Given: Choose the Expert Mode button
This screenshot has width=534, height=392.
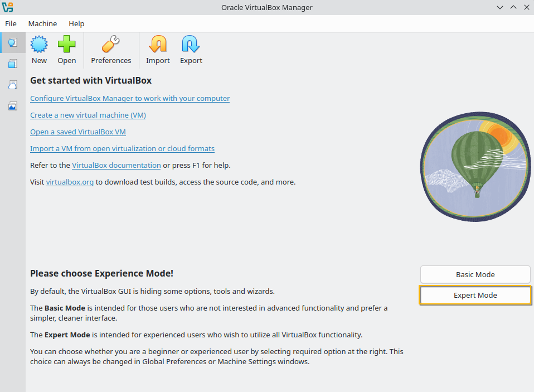Looking at the screenshot, I should pos(475,295).
